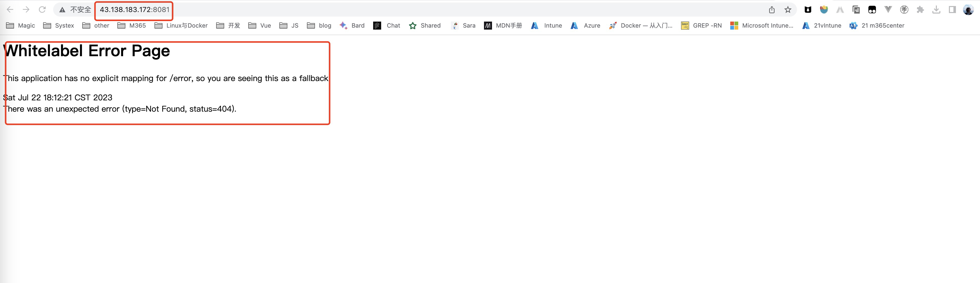980x283 pixels.
Task: Open the Bard bookmark
Action: [352, 26]
